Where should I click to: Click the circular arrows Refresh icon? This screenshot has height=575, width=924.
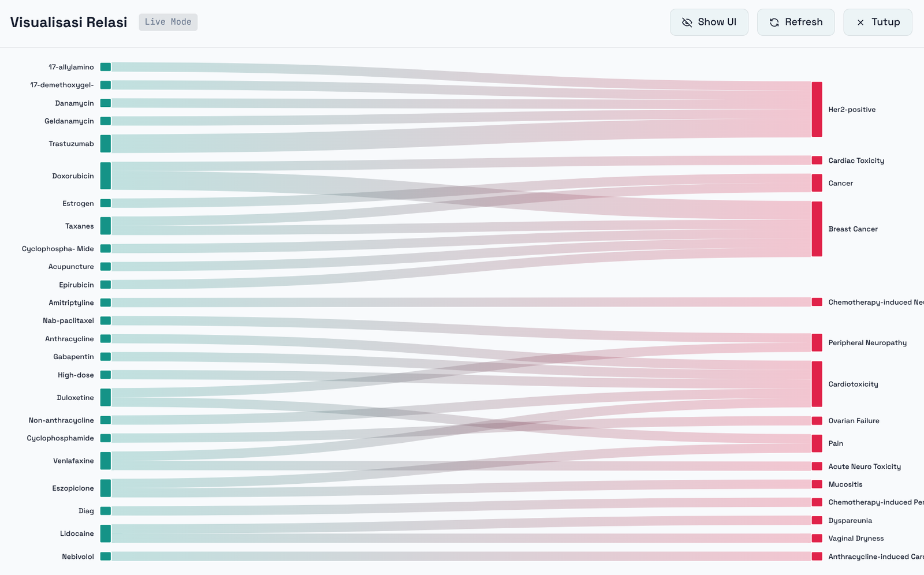tap(774, 23)
